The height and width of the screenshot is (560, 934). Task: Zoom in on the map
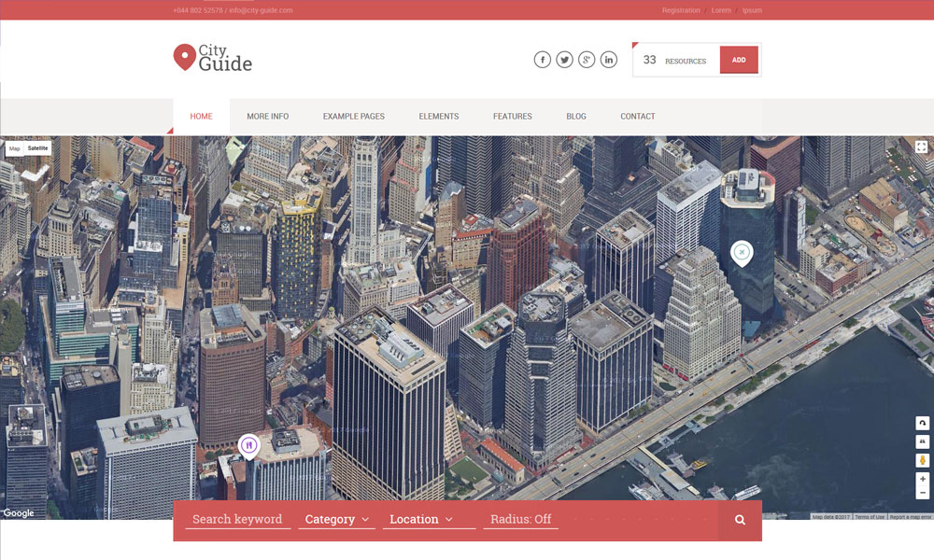click(x=923, y=479)
